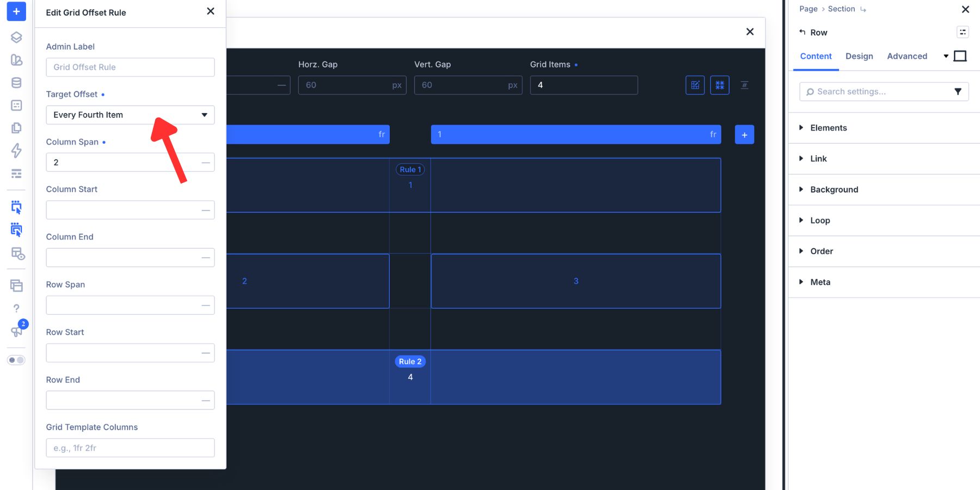Click the Column Span unit dash control
This screenshot has width=980, height=490.
click(206, 162)
